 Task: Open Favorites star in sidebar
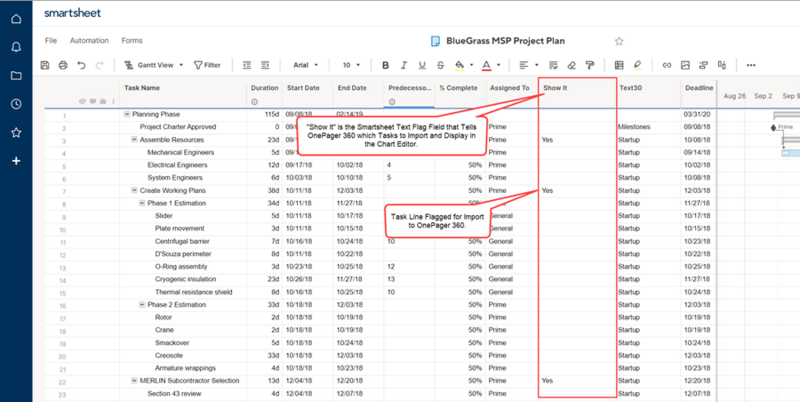pyautogui.click(x=16, y=133)
